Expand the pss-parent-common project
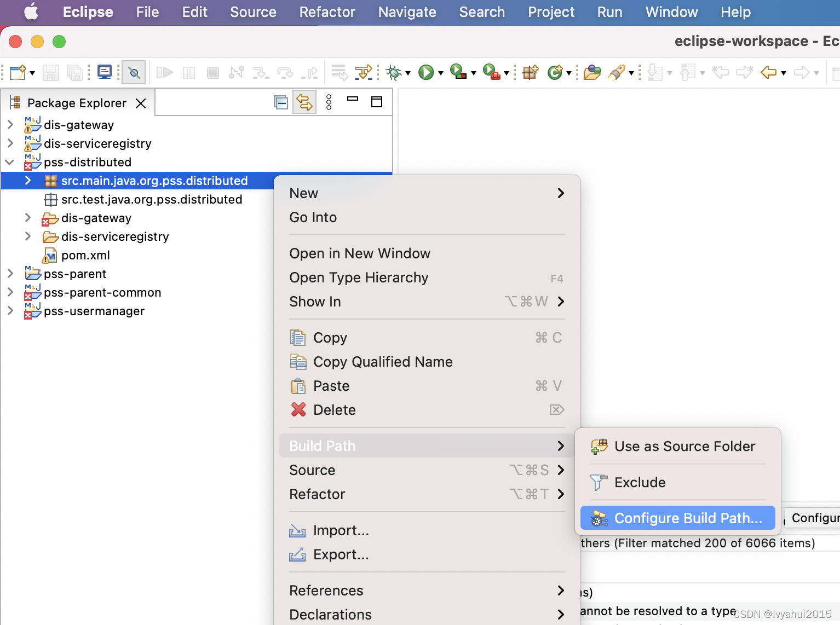This screenshot has height=625, width=840. [x=10, y=292]
